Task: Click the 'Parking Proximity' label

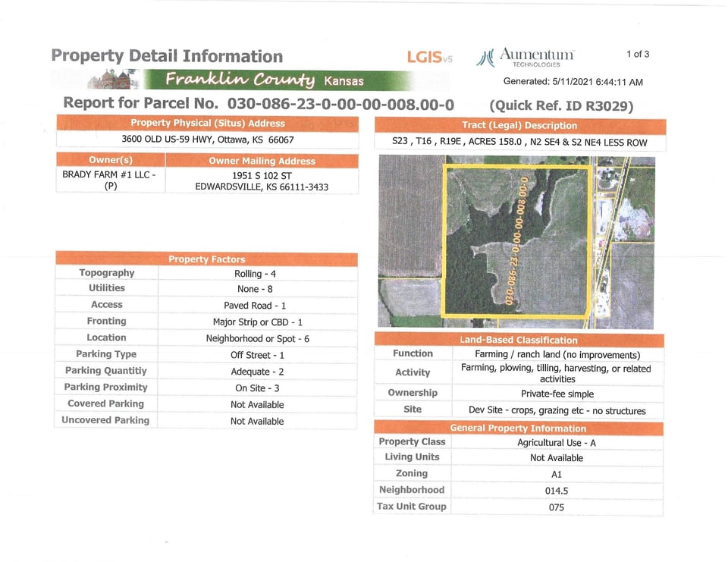Action: coord(106,387)
